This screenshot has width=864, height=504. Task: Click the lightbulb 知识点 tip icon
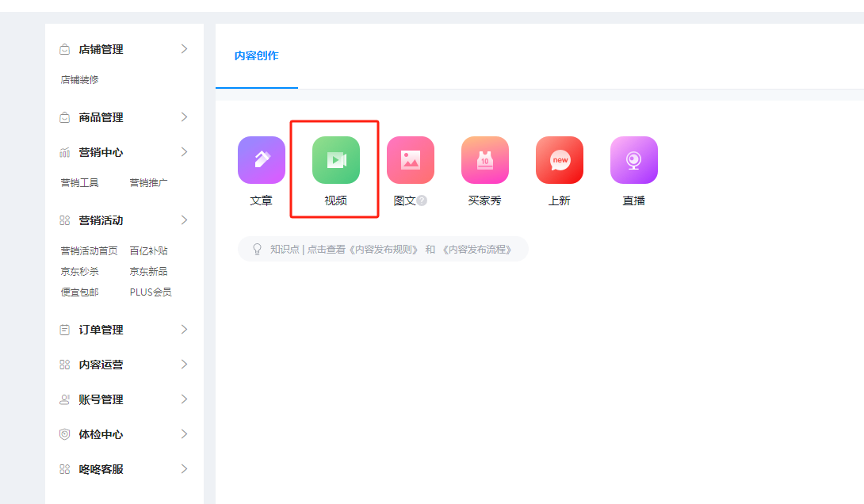click(x=257, y=249)
